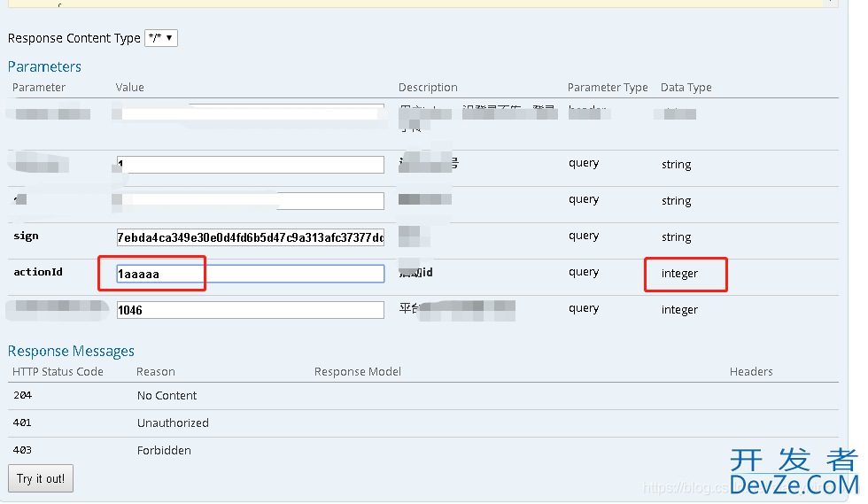Click the string data type in sign row
868x504 pixels.
[x=676, y=237]
